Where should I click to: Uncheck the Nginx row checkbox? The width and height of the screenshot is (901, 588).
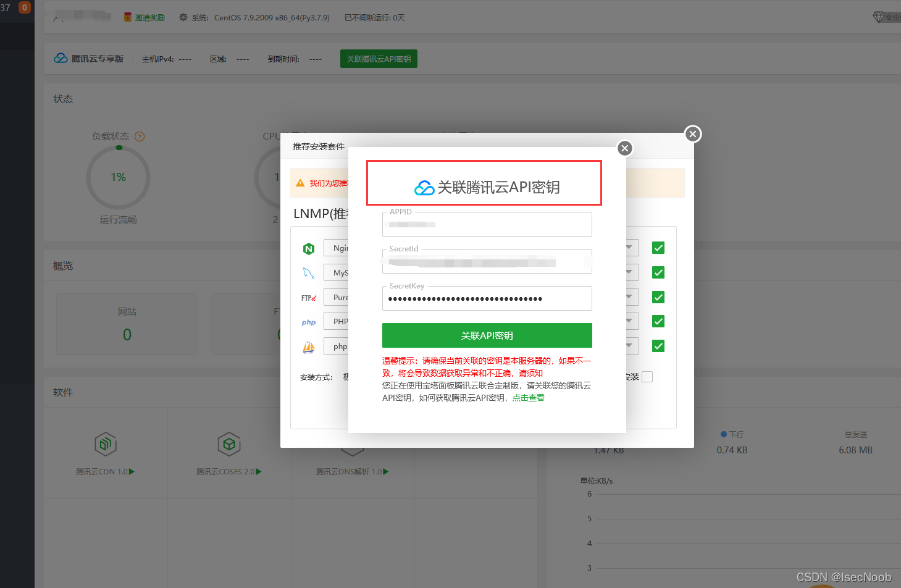coord(658,248)
